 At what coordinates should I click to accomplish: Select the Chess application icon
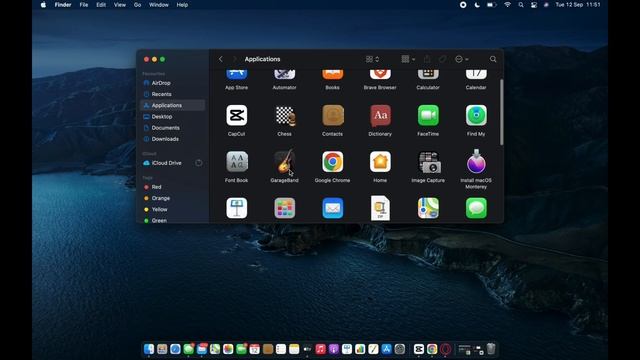tap(284, 116)
